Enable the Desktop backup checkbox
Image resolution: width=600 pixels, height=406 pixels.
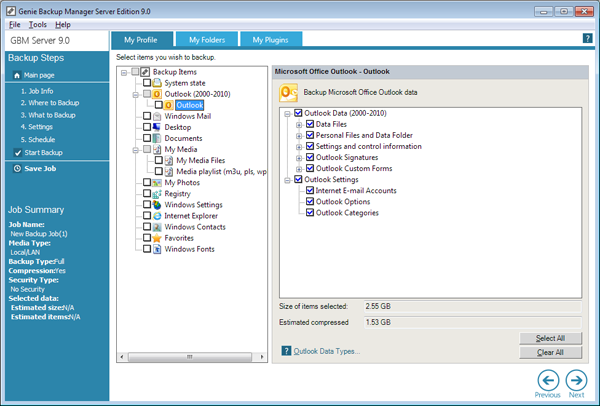[147, 127]
